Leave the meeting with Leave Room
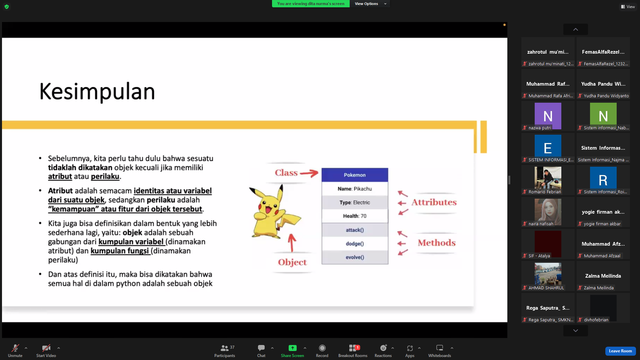The height and width of the screenshot is (360, 640). tap(620, 351)
